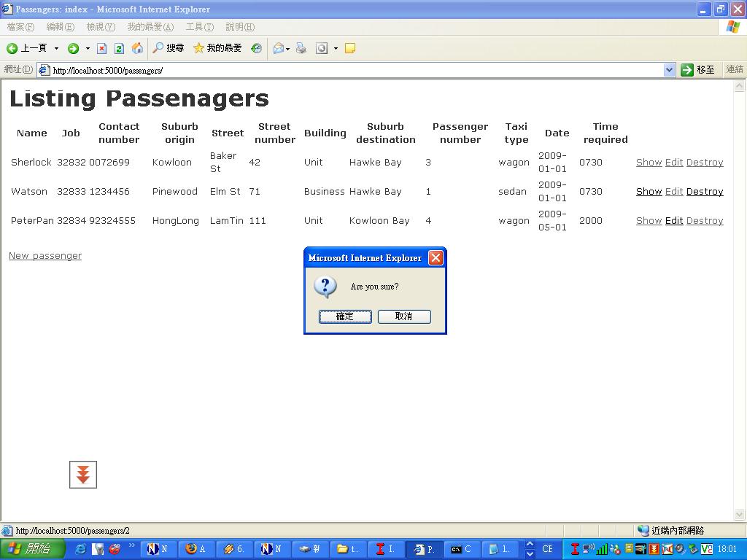Open the Favorites star icon
The image size is (747, 560).
click(198, 48)
